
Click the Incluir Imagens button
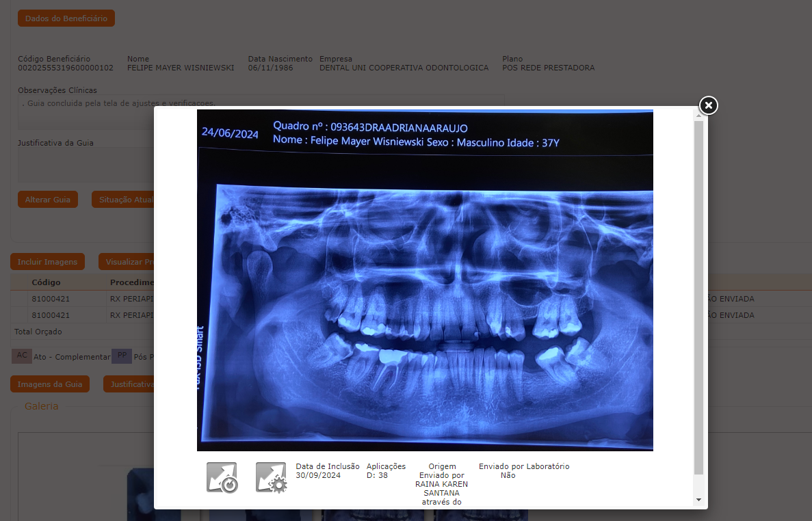[x=47, y=262]
